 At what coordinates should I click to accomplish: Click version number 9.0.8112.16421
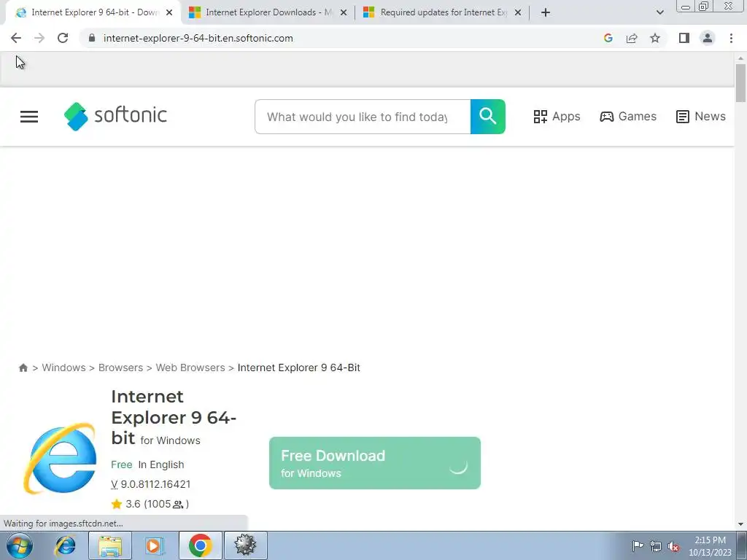point(155,484)
